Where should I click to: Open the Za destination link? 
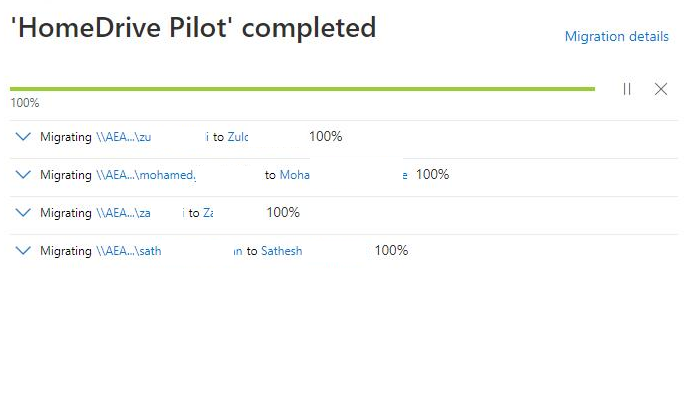pos(208,213)
